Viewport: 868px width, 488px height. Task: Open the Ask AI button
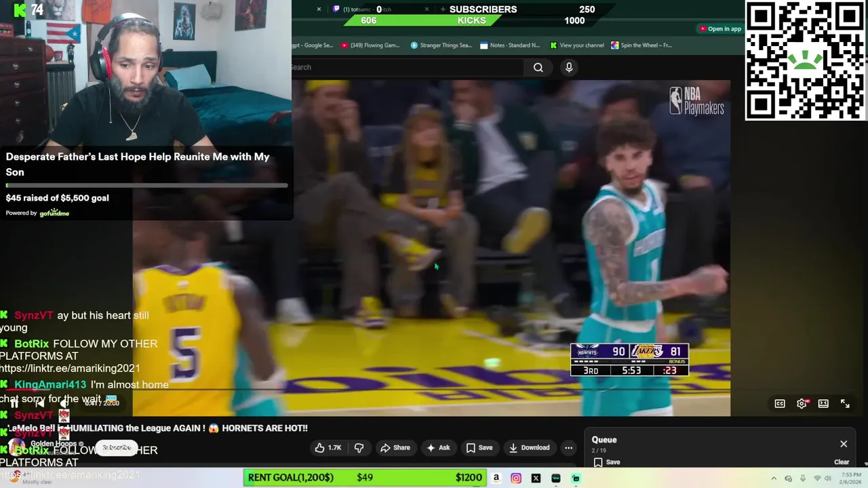[437, 447]
